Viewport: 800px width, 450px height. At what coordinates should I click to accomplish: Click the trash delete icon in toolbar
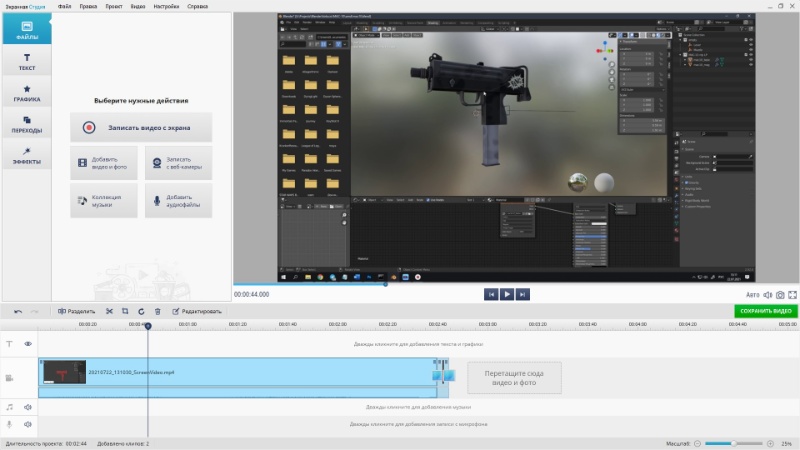click(x=158, y=311)
